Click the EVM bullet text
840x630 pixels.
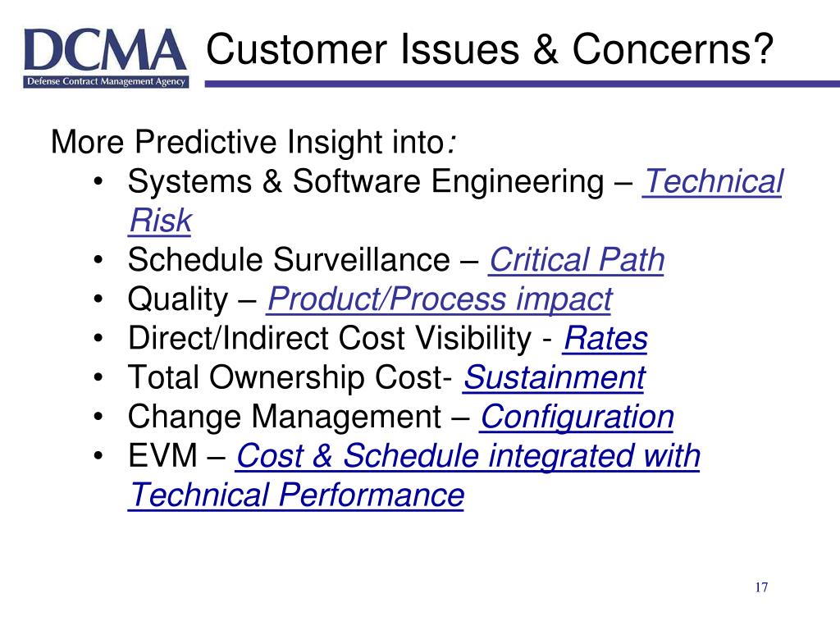click(x=162, y=456)
